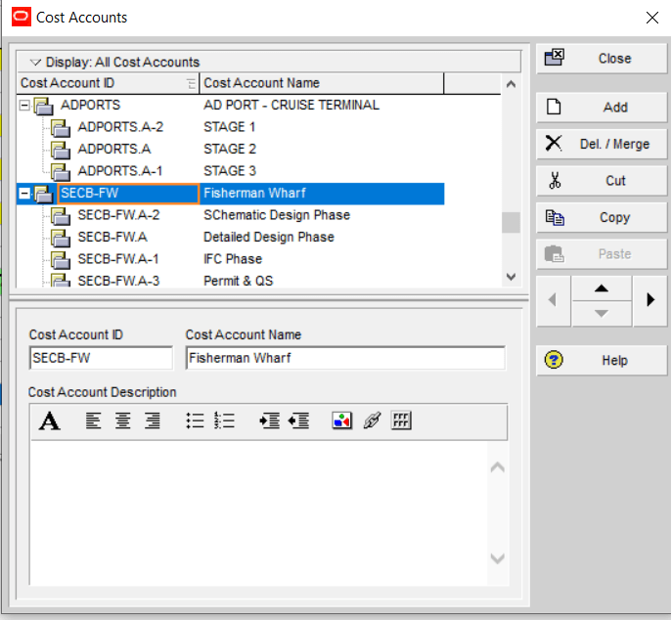
Task: Select SECB-FW.A-2 row
Action: point(230,215)
